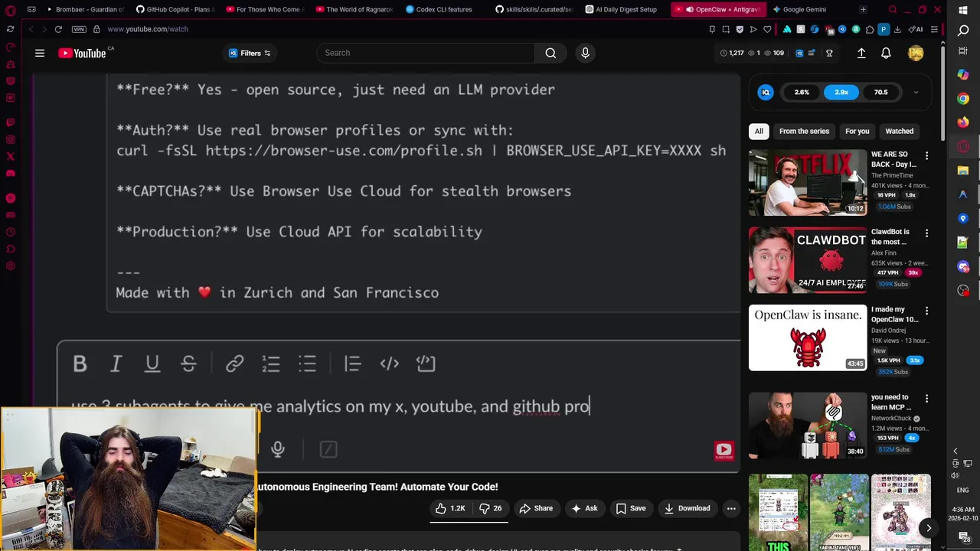Open a new browser tab with plus
The image size is (980, 551).
864,9
